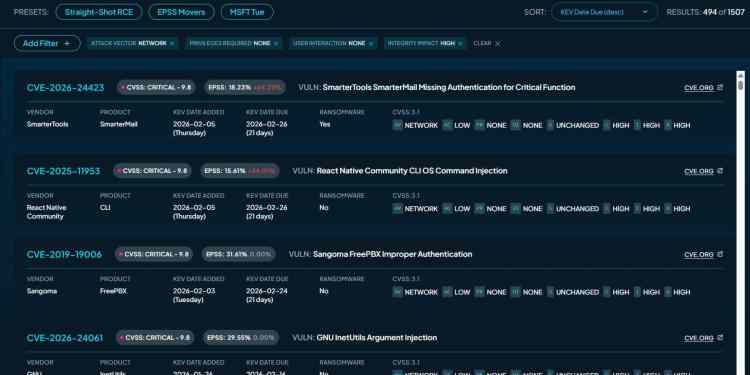
Task: Click the EPSS 31.61% badge of CVE-2019-19006
Action: pyautogui.click(x=239, y=254)
